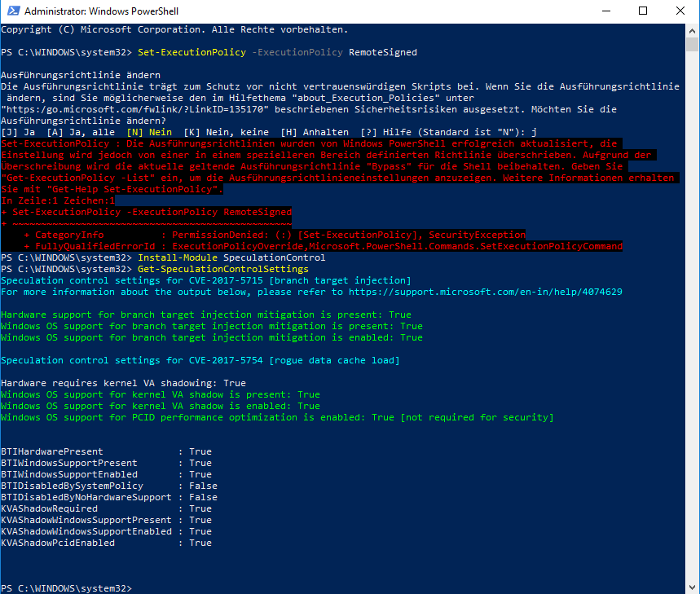The width and height of the screenshot is (700, 594).
Task: Click the KVAShadowRequired row
Action: coord(106,508)
